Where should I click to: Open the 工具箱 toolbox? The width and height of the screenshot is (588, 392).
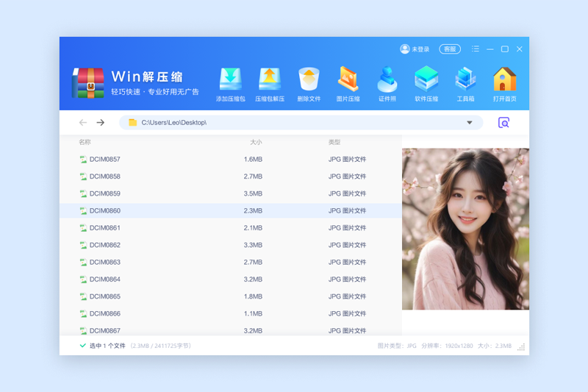pos(465,82)
